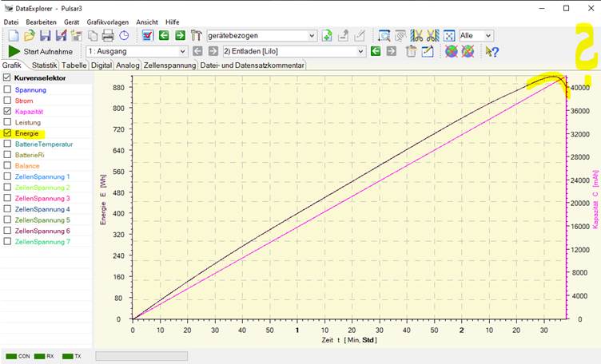
Task: Open the Grafikvorlagen menu
Action: point(108,22)
